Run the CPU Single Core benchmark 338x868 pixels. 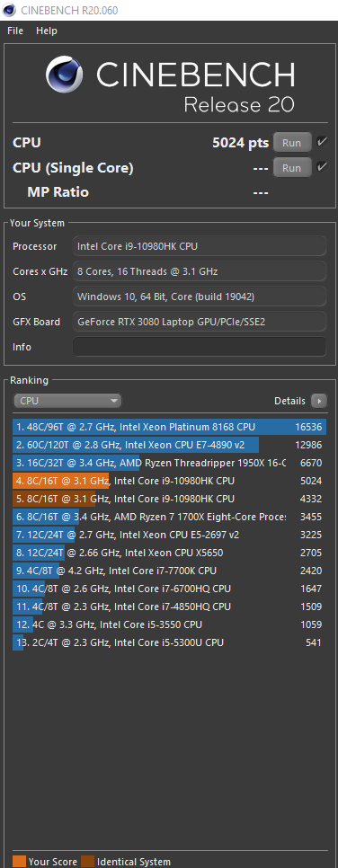(292, 168)
